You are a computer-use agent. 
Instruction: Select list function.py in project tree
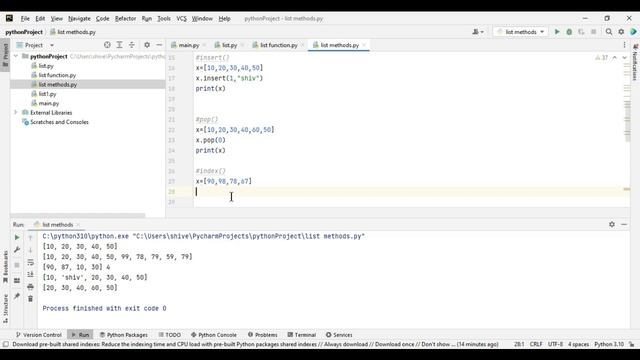(x=57, y=75)
